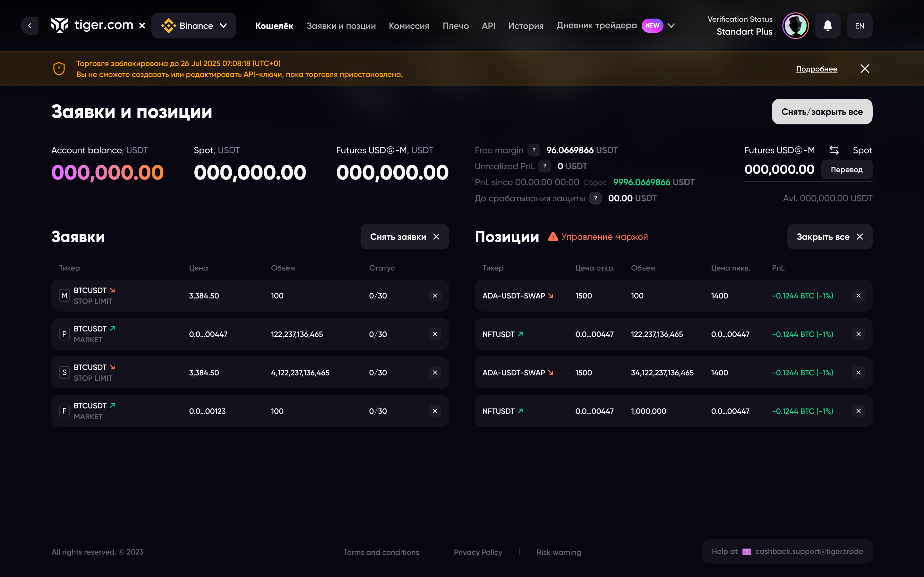Click the tiger.com logo

pyautogui.click(x=92, y=26)
